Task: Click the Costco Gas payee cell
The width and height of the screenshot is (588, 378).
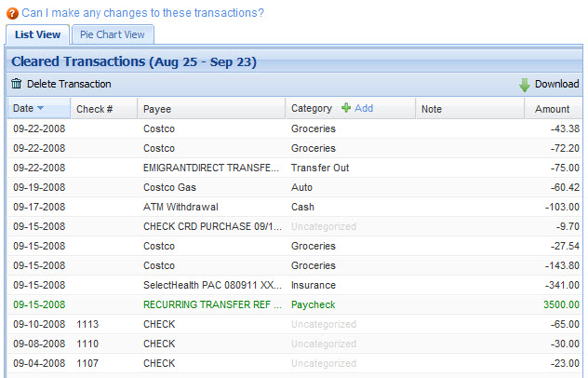Action: pos(169,187)
